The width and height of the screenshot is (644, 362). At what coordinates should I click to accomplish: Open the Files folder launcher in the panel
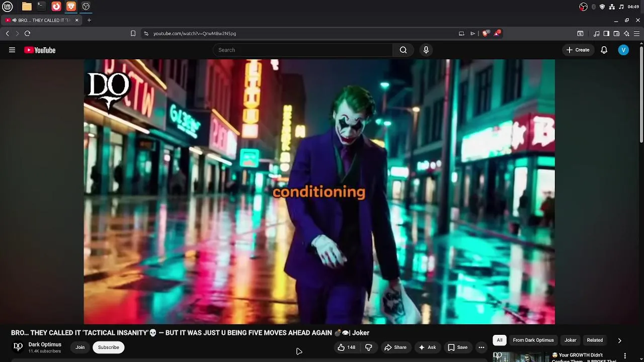(x=27, y=7)
